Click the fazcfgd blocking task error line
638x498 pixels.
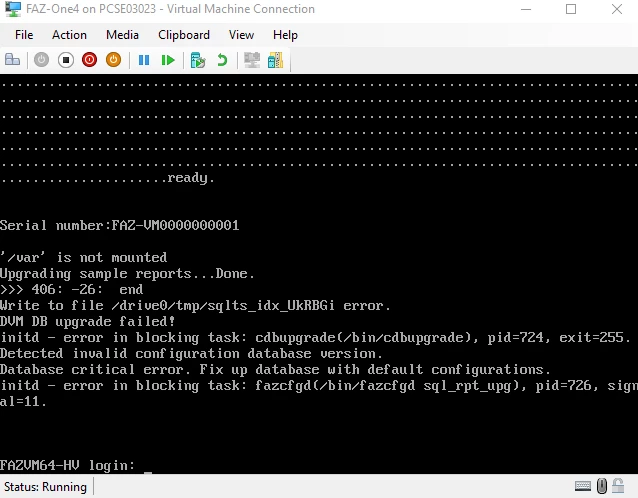click(319, 393)
